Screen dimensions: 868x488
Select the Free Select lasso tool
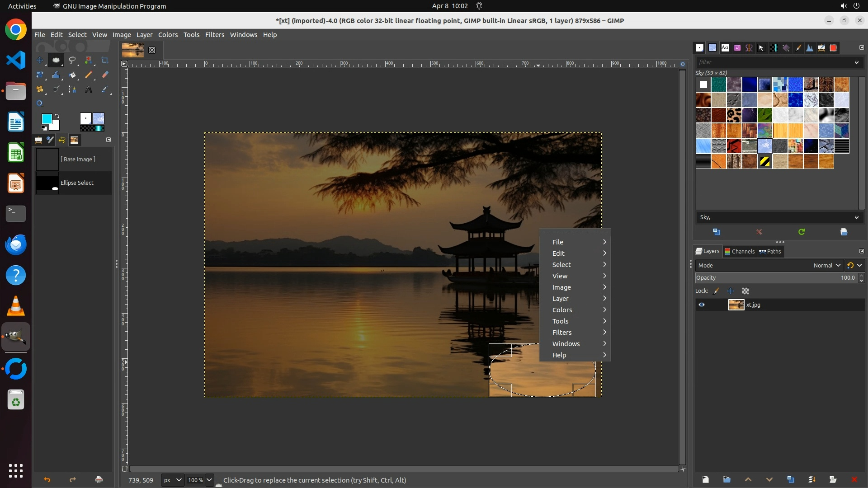72,60
